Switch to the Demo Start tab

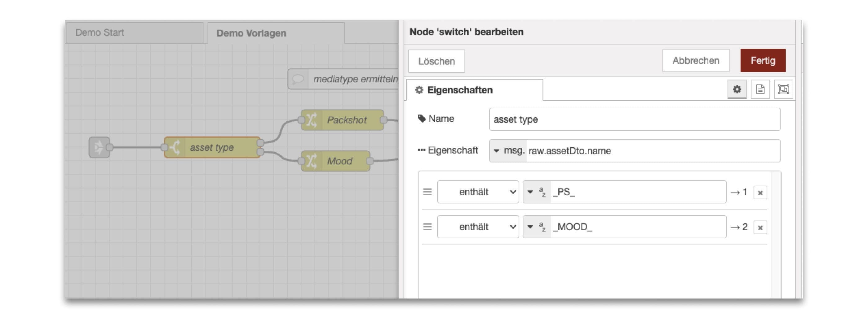pyautogui.click(x=100, y=32)
